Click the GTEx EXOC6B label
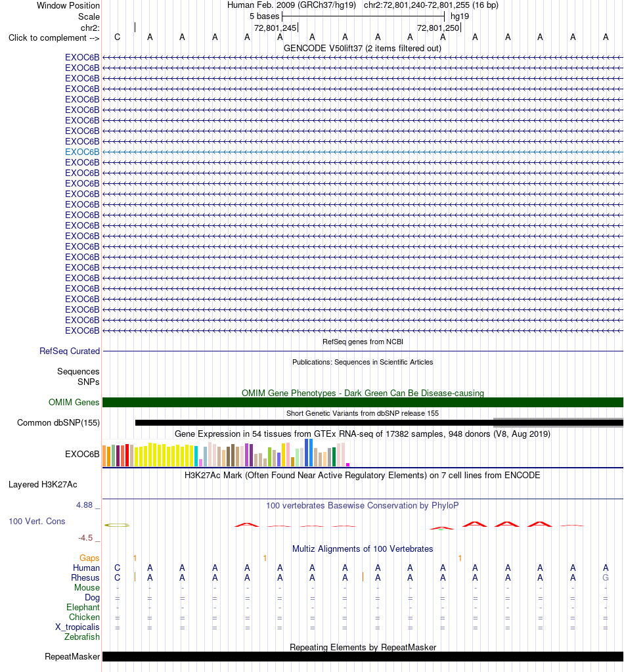The width and height of the screenshot is (624, 672). tap(82, 455)
